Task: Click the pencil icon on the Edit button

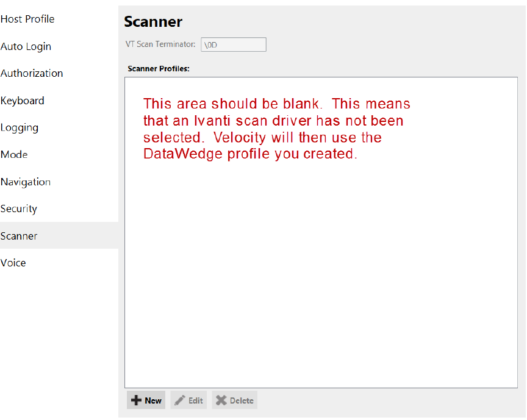Action: coord(181,400)
